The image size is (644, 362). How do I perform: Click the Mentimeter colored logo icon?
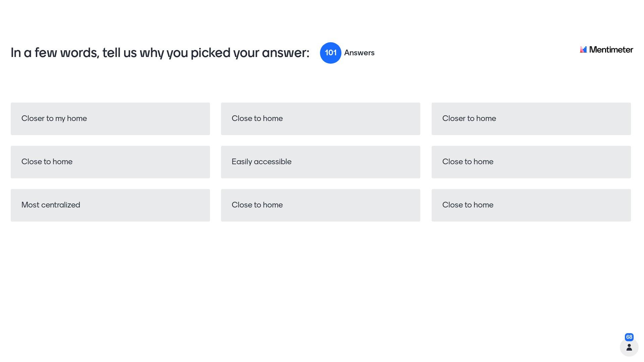tap(583, 50)
